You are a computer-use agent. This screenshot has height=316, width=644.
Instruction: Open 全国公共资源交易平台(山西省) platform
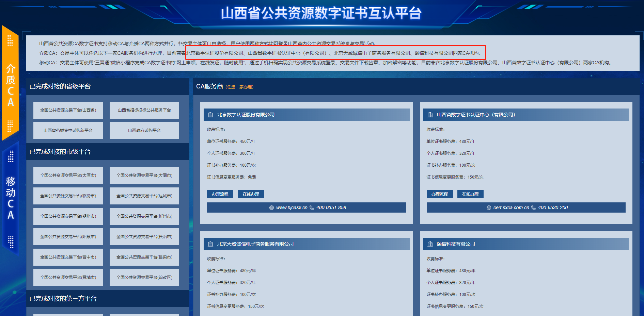click(x=68, y=110)
